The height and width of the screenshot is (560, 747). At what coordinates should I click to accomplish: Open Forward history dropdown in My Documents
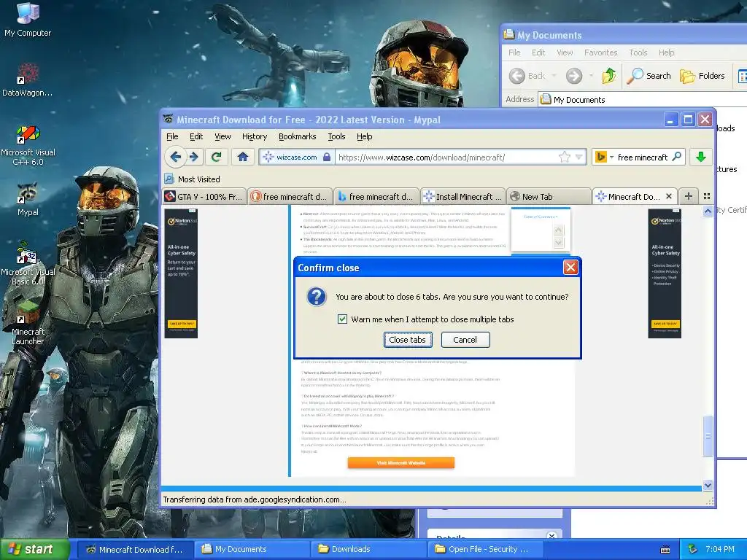tap(591, 75)
